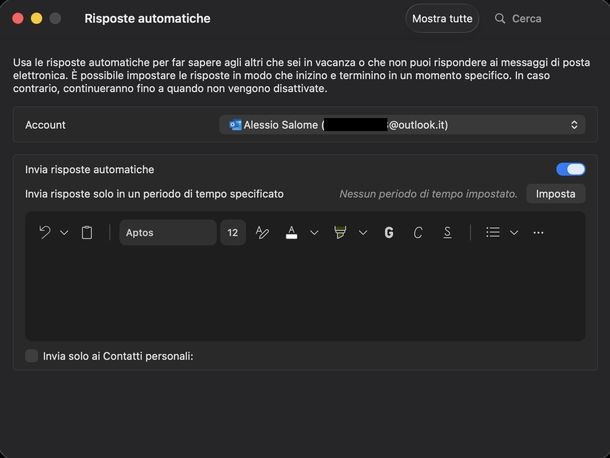Viewport: 610px width, 458px height.
Task: Toggle underline (S) formatting
Action: coord(447,233)
